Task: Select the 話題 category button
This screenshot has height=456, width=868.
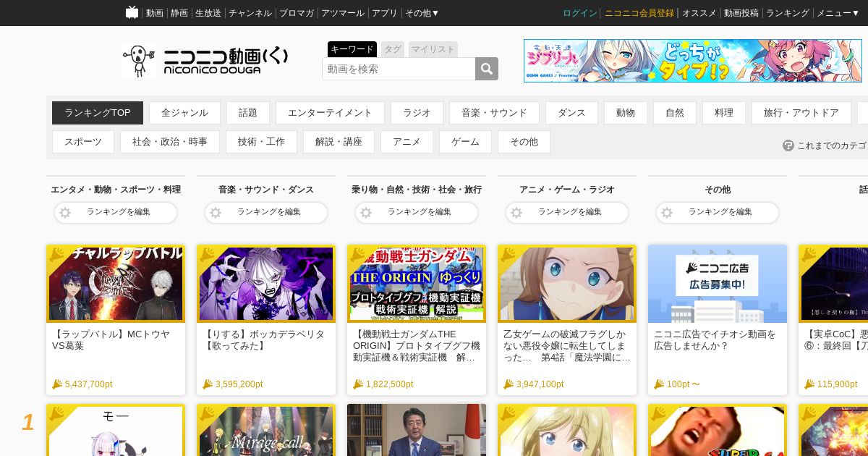Action: pyautogui.click(x=248, y=113)
